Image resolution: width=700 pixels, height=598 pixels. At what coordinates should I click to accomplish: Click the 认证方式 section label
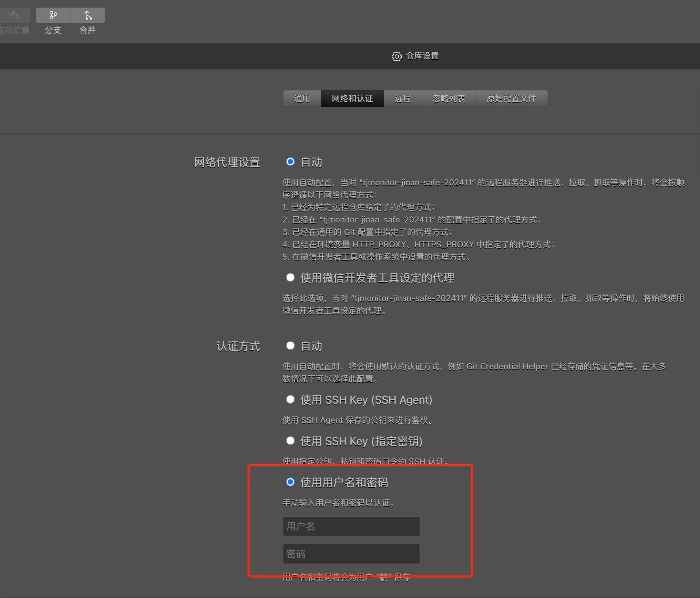(238, 346)
